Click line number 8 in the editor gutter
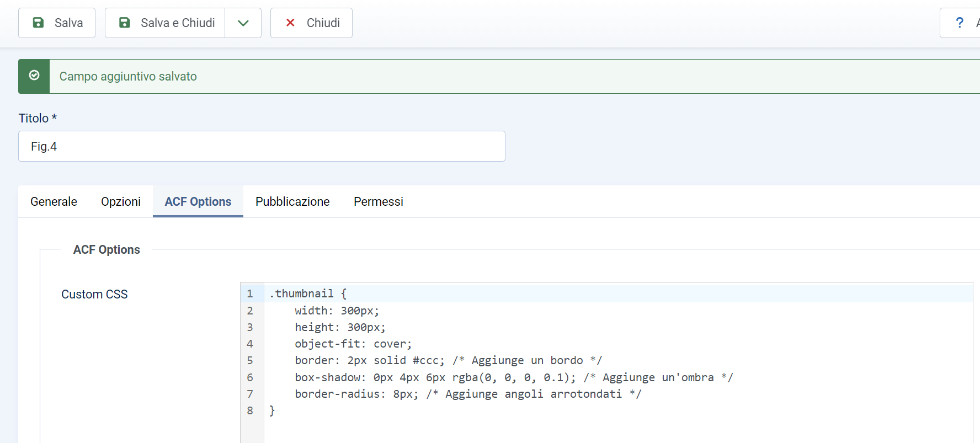The image size is (980, 443). point(250,410)
